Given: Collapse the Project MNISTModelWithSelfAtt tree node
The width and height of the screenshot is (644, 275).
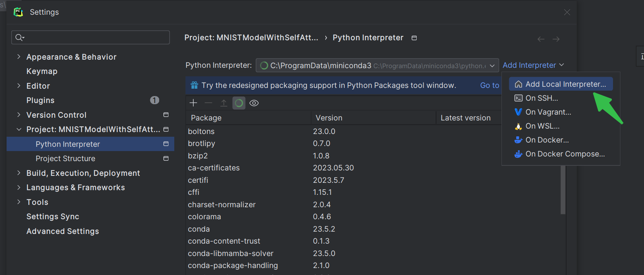Looking at the screenshot, I should (19, 129).
